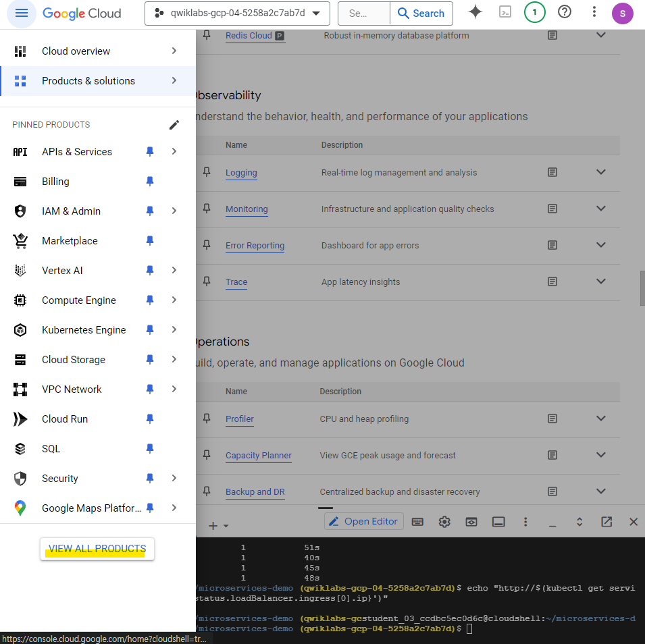The image size is (645, 644).
Task: Add new Cloud Shell tab with plus
Action: (x=213, y=526)
